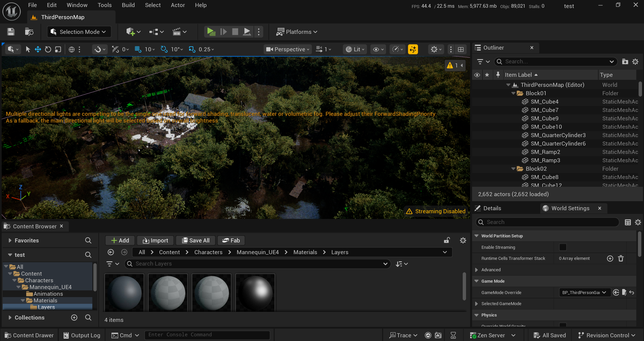Click the Save All button
Image resolution: width=644 pixels, height=341 pixels.
[196, 240]
